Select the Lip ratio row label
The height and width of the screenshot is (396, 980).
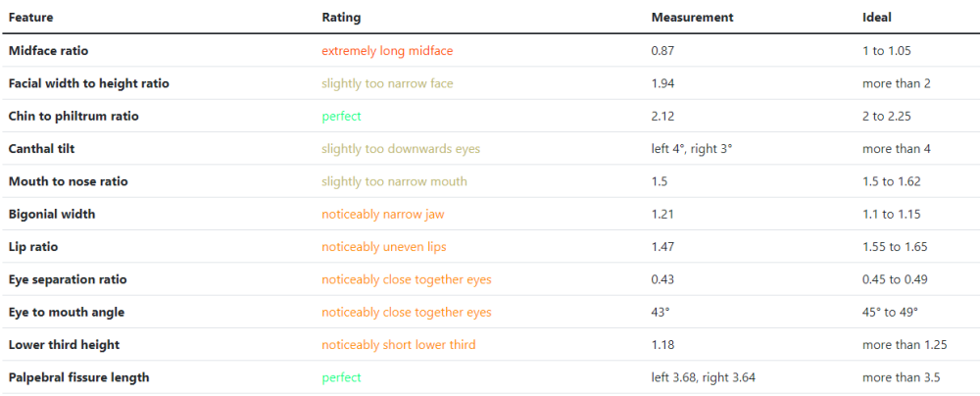(33, 246)
